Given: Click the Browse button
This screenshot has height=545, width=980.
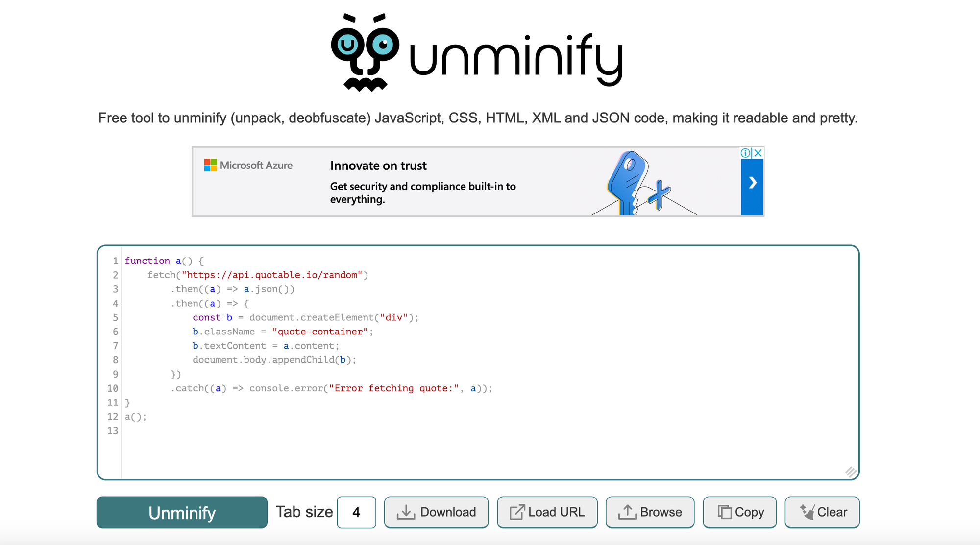Looking at the screenshot, I should tap(650, 512).
